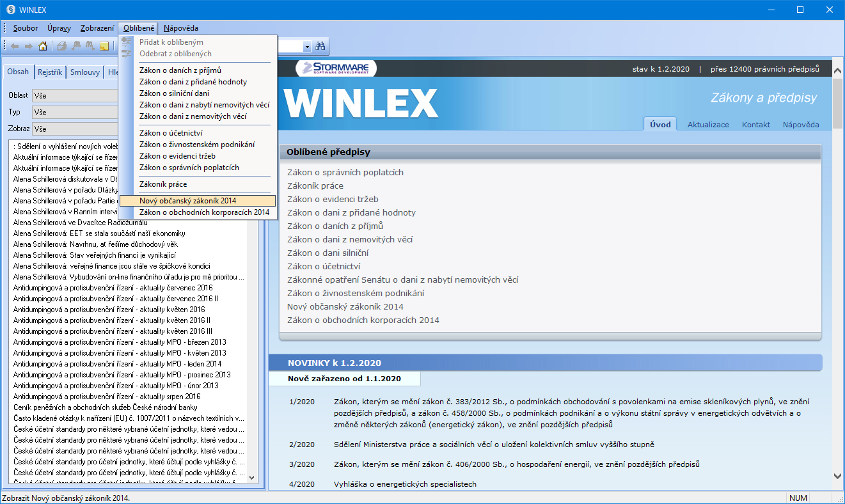Image resolution: width=845 pixels, height=504 pixels.
Task: Click the yellow note icon in toolbar
Action: 104,46
